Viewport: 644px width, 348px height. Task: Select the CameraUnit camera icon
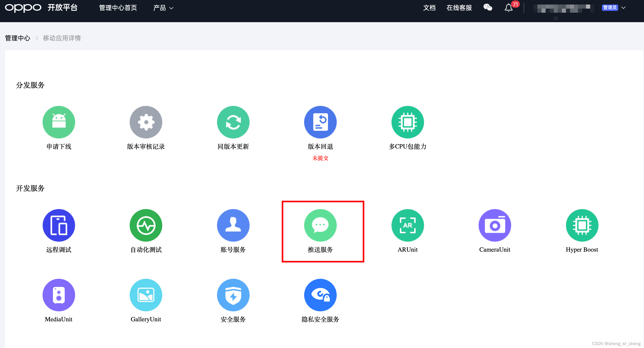[494, 225]
